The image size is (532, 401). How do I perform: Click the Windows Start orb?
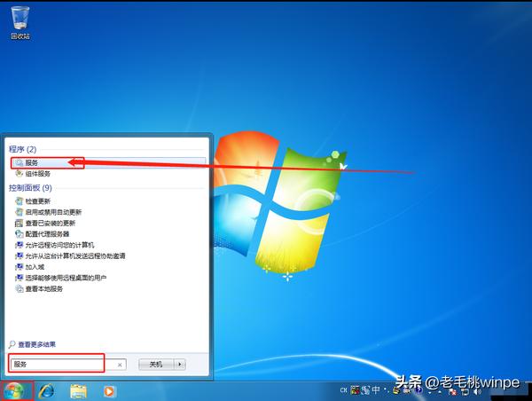(x=14, y=391)
